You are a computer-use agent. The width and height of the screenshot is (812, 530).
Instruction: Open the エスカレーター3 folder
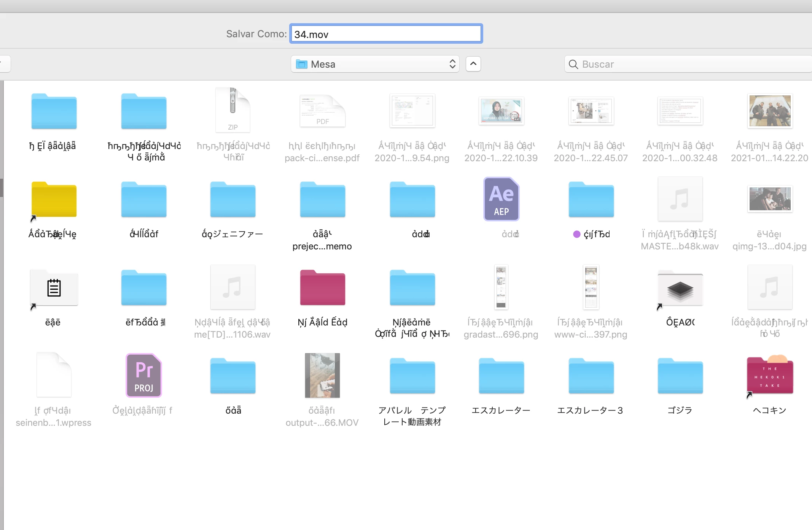[591, 376]
